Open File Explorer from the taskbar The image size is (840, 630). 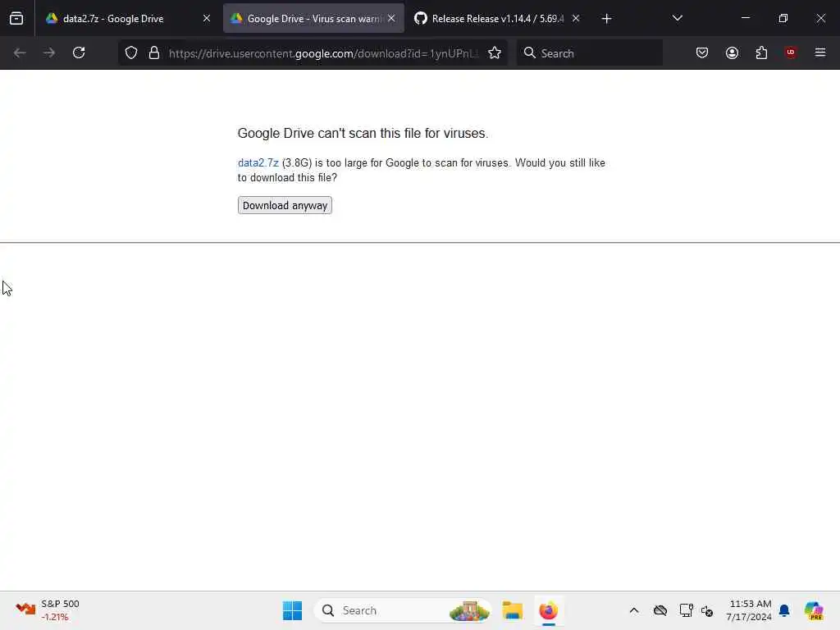(x=513, y=610)
